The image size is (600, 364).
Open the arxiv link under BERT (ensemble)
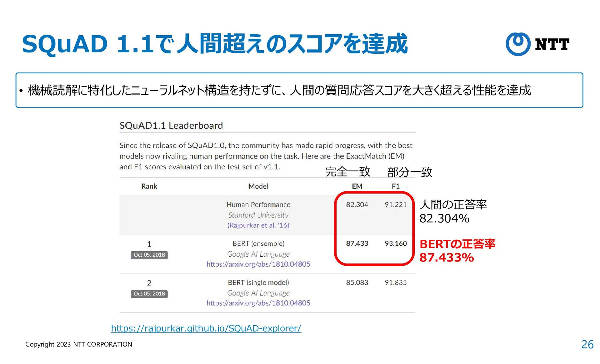point(258,264)
